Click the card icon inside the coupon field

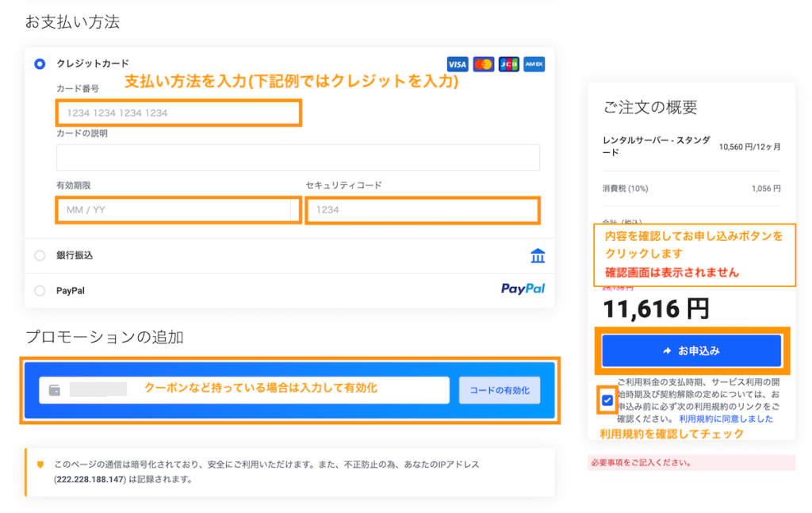[x=52, y=389]
